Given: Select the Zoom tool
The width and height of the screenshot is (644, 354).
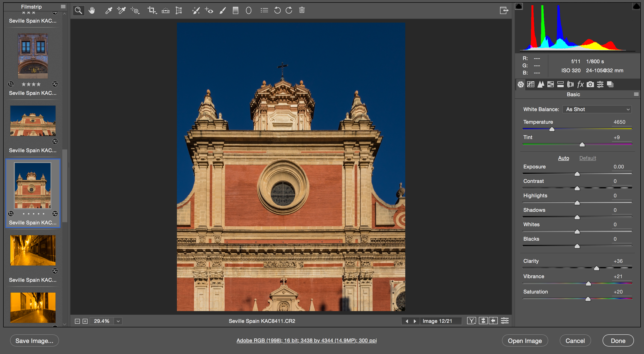Looking at the screenshot, I should (79, 10).
